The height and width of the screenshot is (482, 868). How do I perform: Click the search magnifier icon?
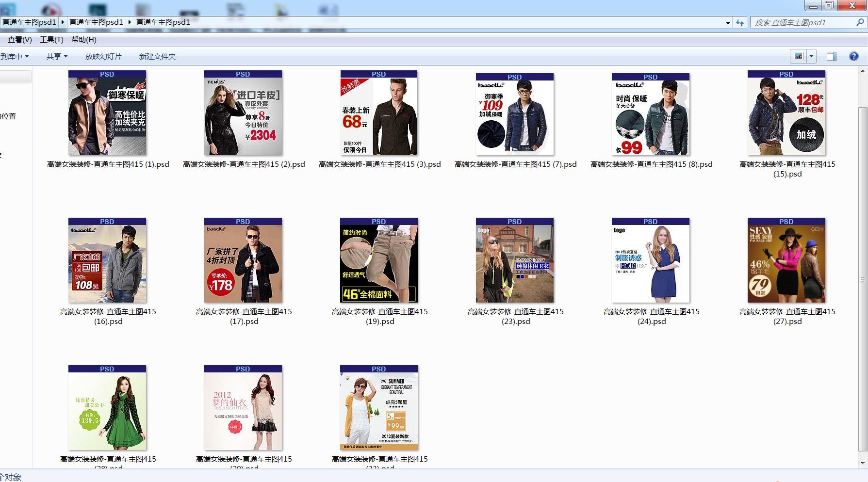pyautogui.click(x=860, y=22)
